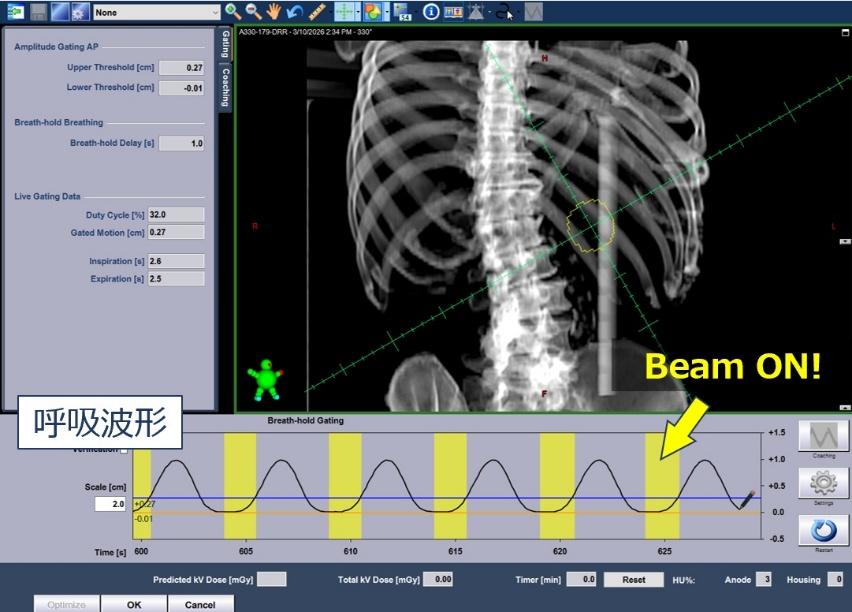
Task: Open the Coaching waveform icon button
Action: coord(823,436)
